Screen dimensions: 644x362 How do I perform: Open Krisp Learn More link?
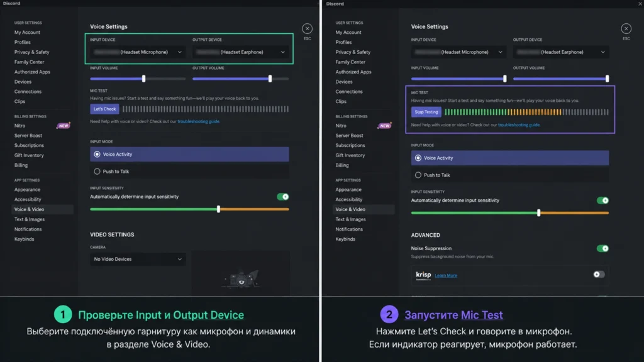click(446, 275)
